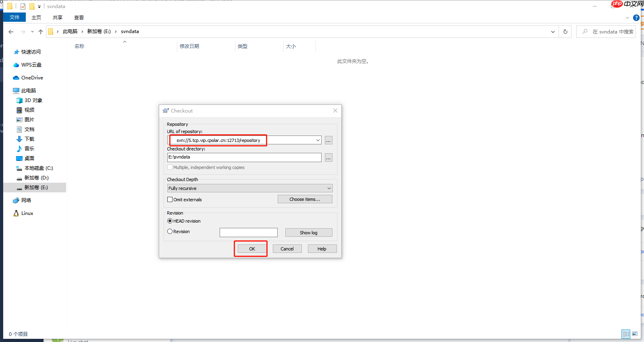Switch to large icons view icon

click(x=635, y=334)
